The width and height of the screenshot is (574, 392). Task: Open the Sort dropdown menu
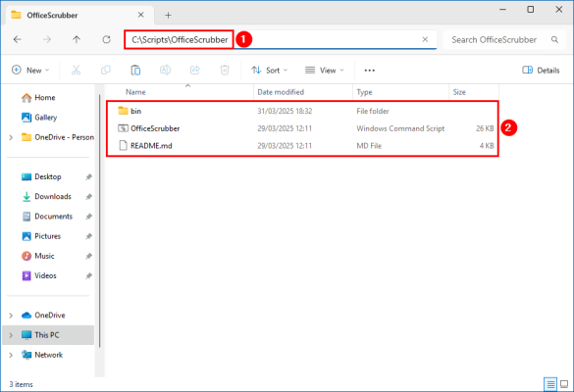tap(270, 71)
